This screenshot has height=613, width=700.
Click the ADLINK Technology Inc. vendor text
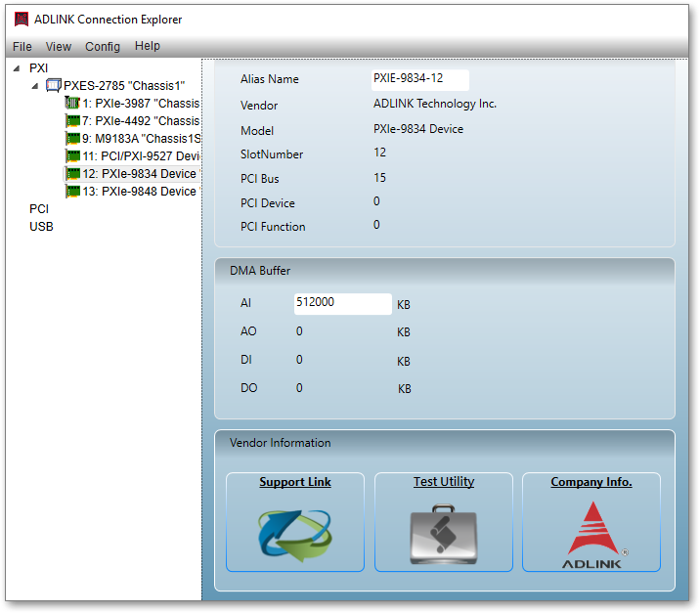435,104
